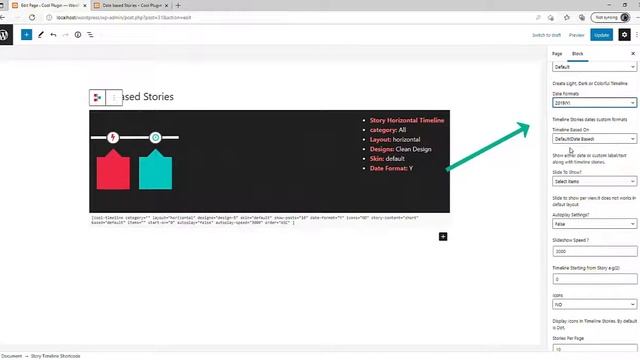Close the settings sidebar panel

[x=633, y=54]
